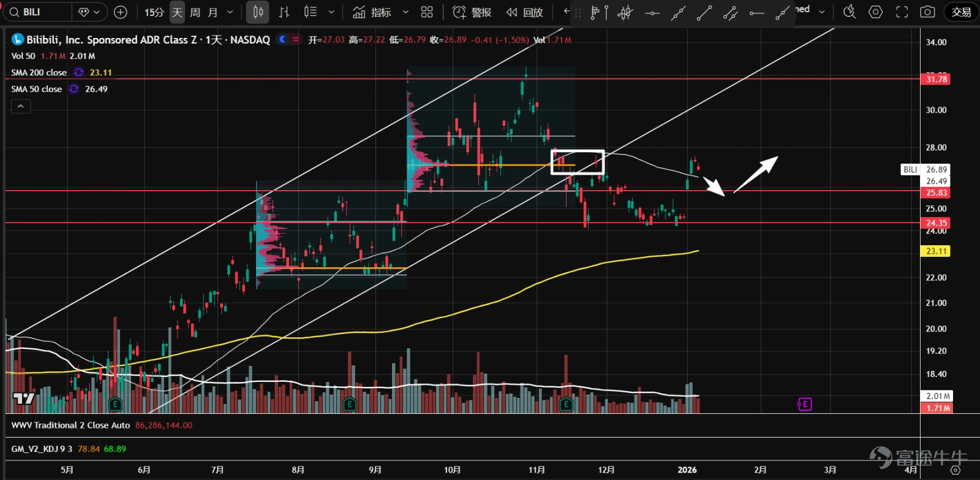
Task: Enter fullscreen mode
Action: pyautogui.click(x=902, y=12)
